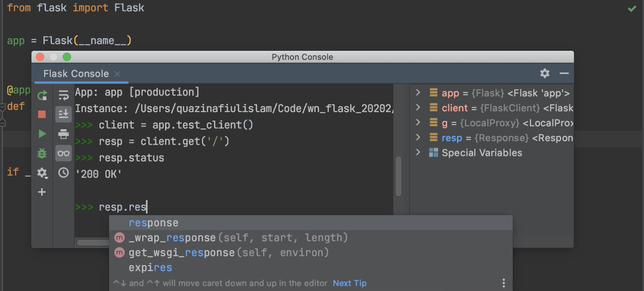This screenshot has height=291, width=644.
Task: Select the Flask Console tab
Action: pos(76,74)
